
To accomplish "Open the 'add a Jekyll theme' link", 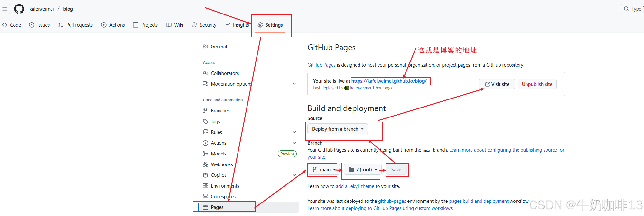I will (x=355, y=186).
